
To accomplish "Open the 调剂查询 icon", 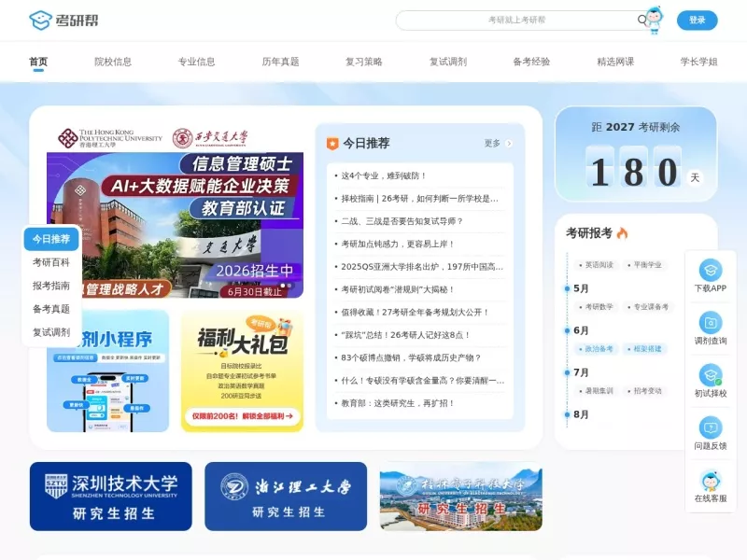I will coord(711,323).
